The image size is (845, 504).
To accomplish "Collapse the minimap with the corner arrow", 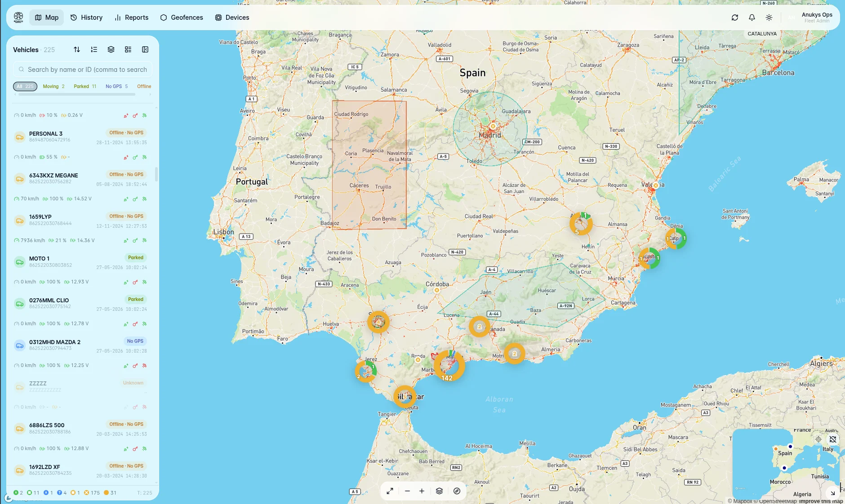I will [x=832, y=492].
